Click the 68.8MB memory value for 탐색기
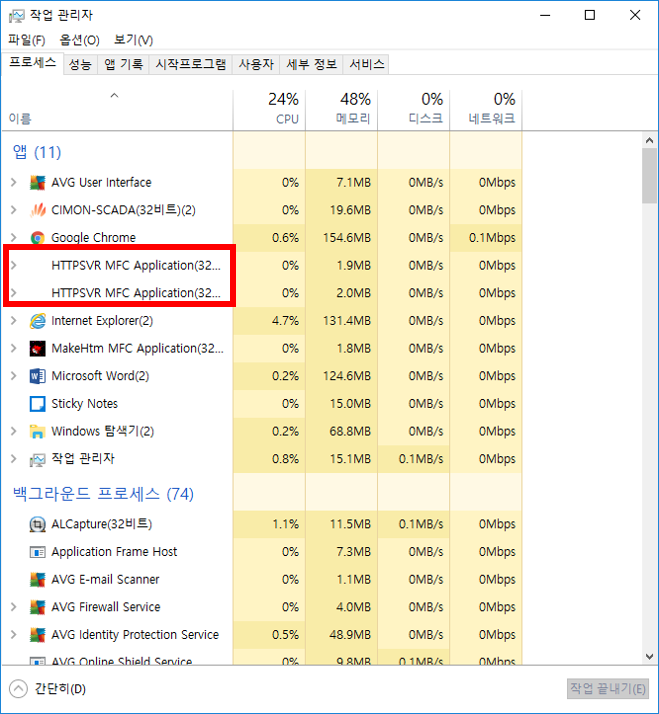659x714 pixels. click(x=350, y=432)
